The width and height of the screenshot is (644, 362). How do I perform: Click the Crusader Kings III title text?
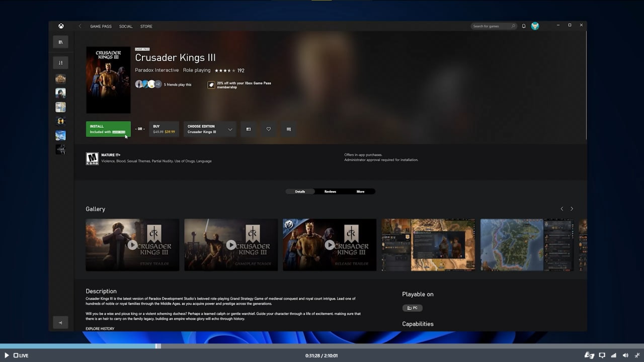175,58
